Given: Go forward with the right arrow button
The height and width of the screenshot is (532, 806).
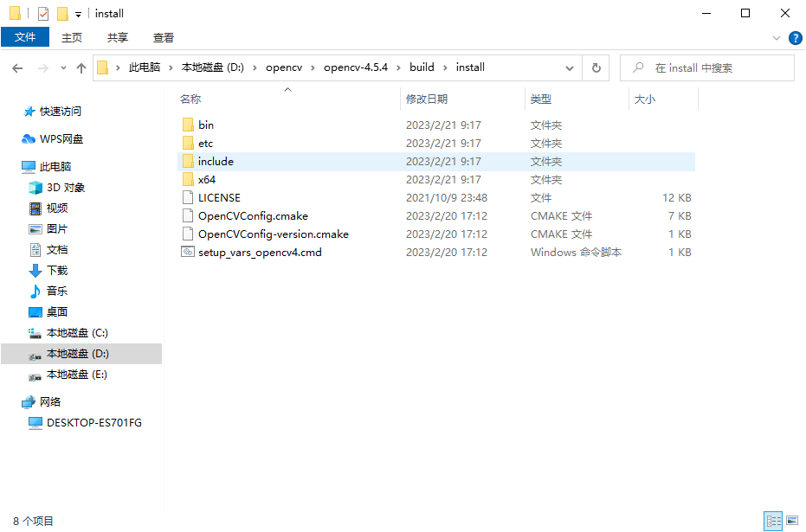Looking at the screenshot, I should click(43, 67).
